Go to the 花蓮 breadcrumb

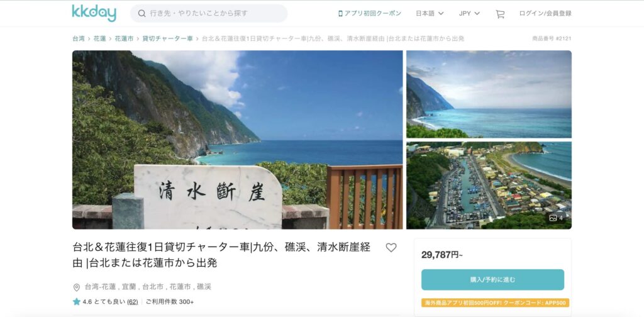coord(100,38)
